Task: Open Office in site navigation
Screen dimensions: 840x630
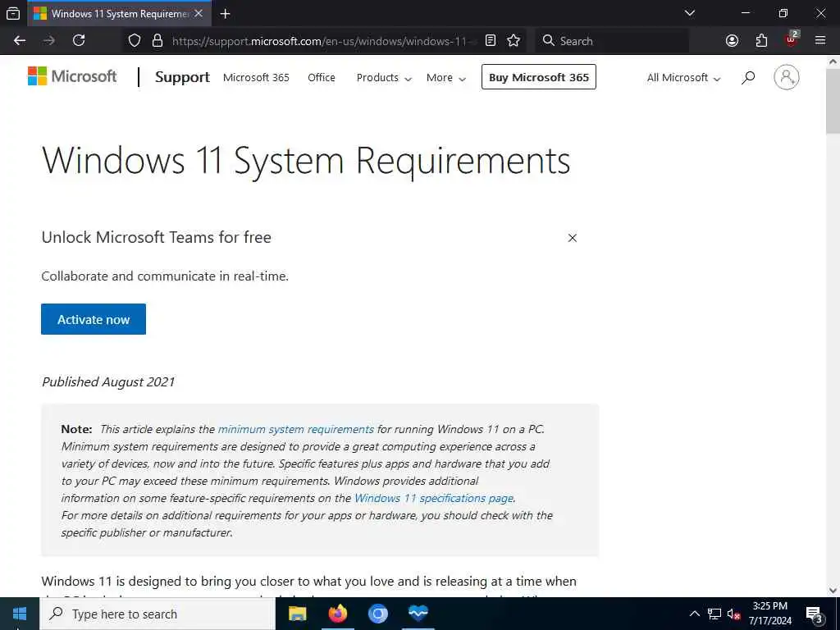Action: [322, 78]
